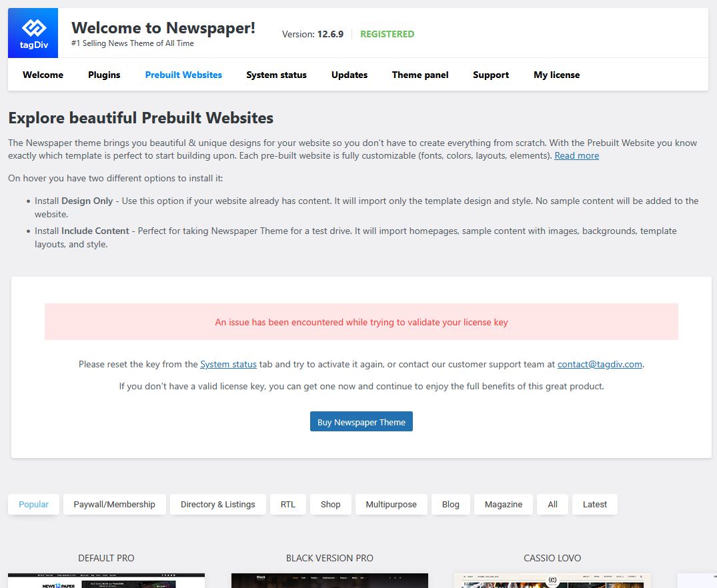
Task: Filter demos by Popular
Action: point(33,504)
